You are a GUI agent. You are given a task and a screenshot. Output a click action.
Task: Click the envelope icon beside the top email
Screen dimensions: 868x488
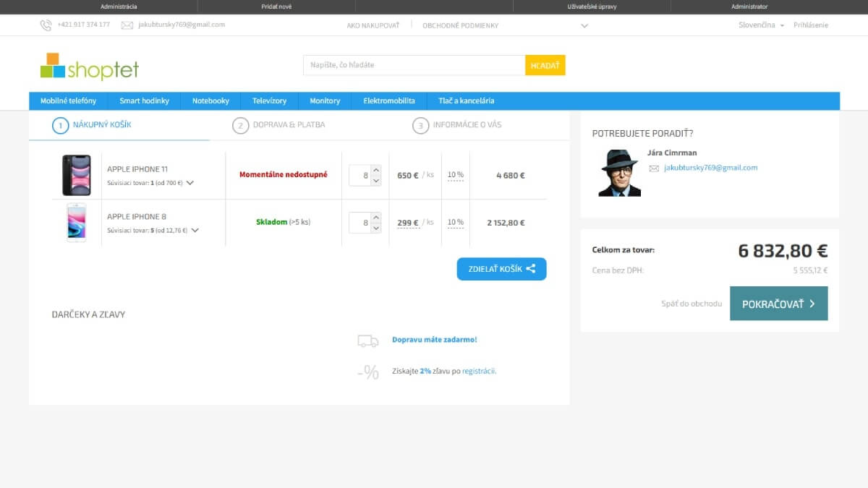[x=127, y=25]
